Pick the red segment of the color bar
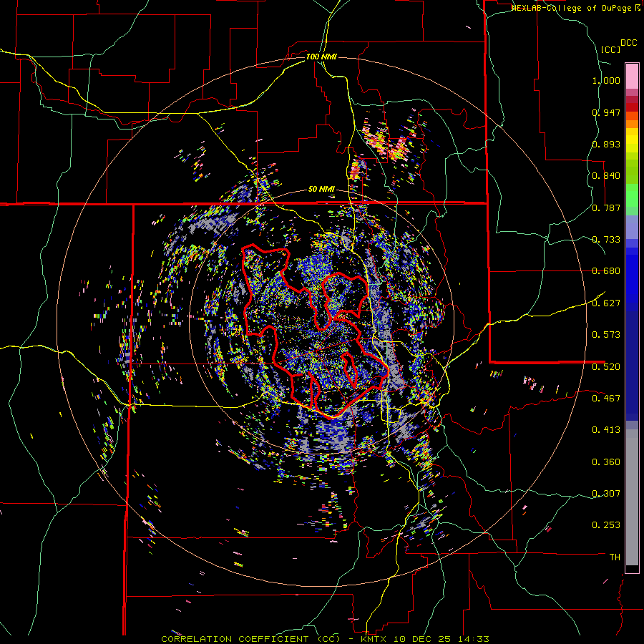Image resolution: width=644 pixels, height=644 pixels. pyautogui.click(x=632, y=107)
